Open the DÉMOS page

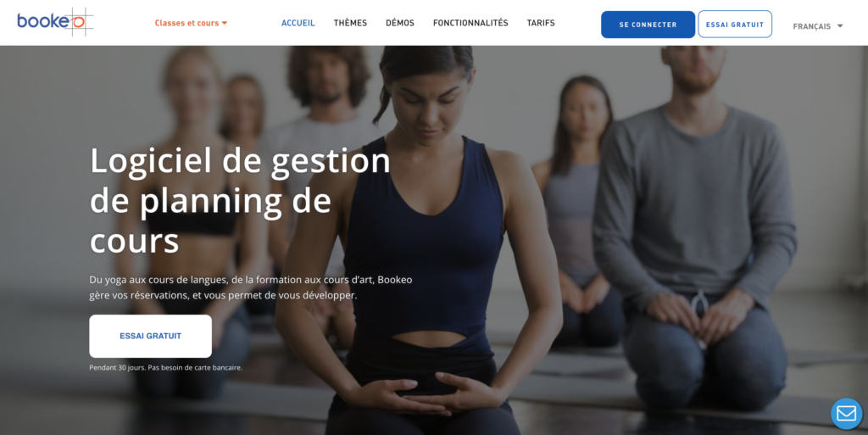pyautogui.click(x=400, y=23)
